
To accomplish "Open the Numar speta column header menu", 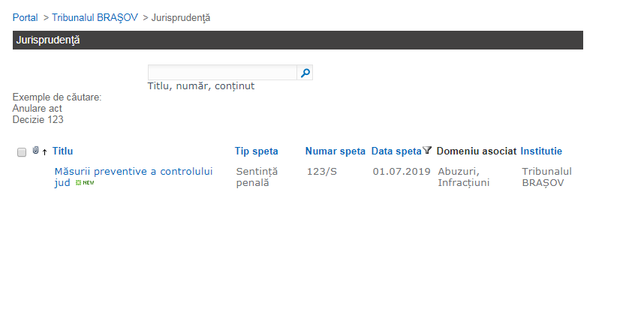I will (x=335, y=151).
